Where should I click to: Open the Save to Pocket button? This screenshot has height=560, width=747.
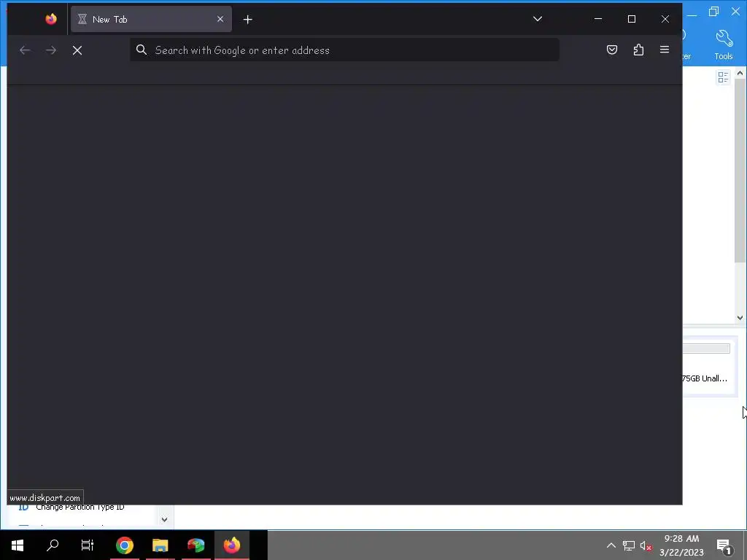pos(612,50)
